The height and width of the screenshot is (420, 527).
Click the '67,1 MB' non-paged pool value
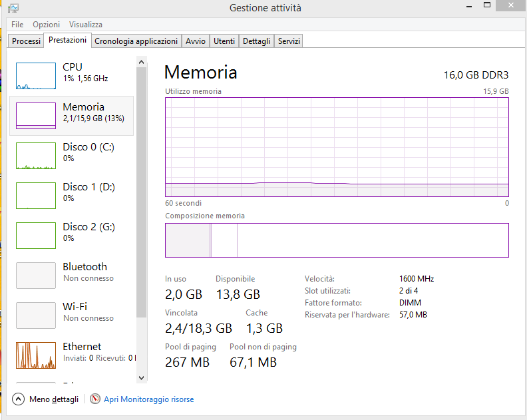pos(253,363)
